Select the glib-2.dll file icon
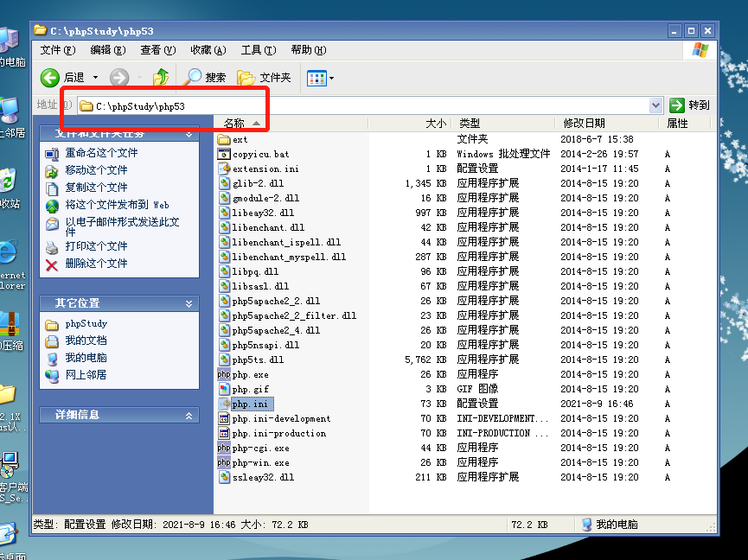 tap(224, 183)
